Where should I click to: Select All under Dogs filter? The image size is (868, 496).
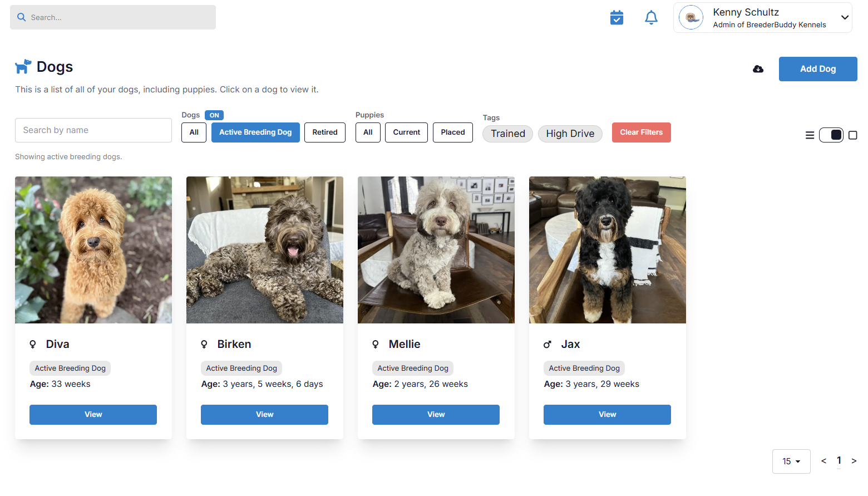click(194, 132)
